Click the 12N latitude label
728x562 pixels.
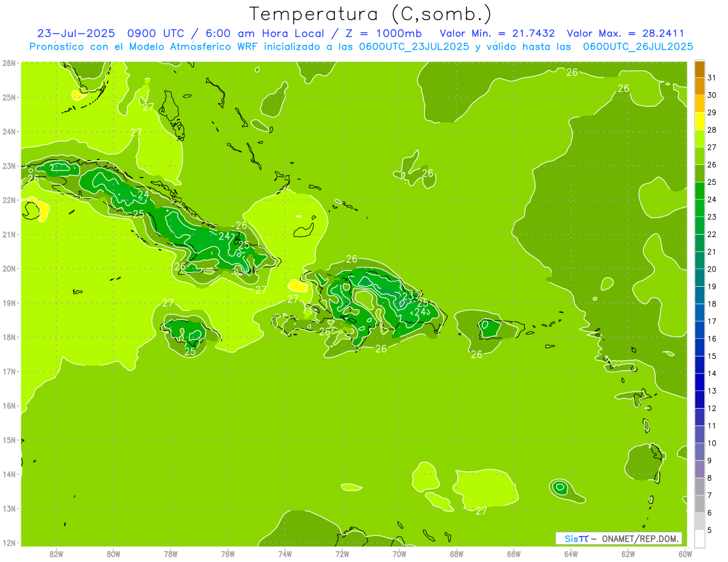click(8, 543)
